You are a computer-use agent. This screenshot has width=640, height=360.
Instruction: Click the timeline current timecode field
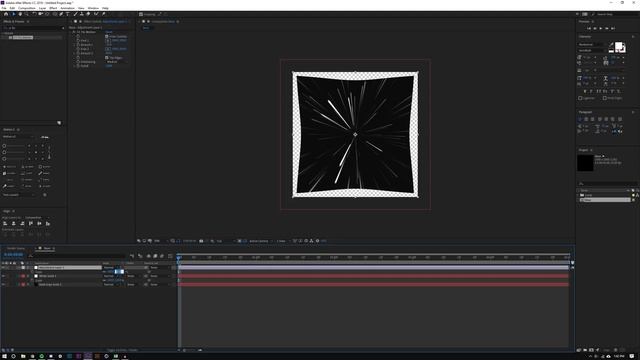click(13, 255)
